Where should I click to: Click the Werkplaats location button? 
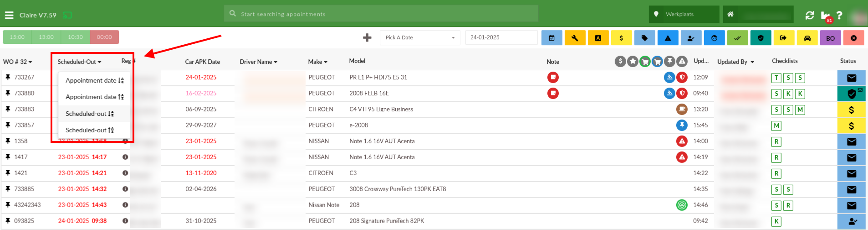pos(684,14)
